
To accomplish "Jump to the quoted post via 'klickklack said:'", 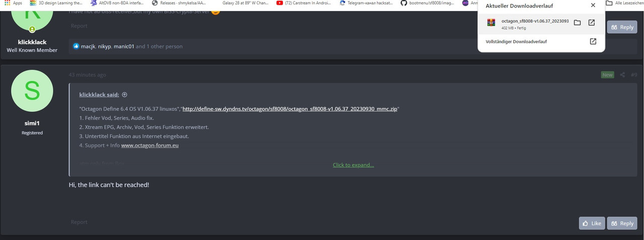I will tap(99, 94).
